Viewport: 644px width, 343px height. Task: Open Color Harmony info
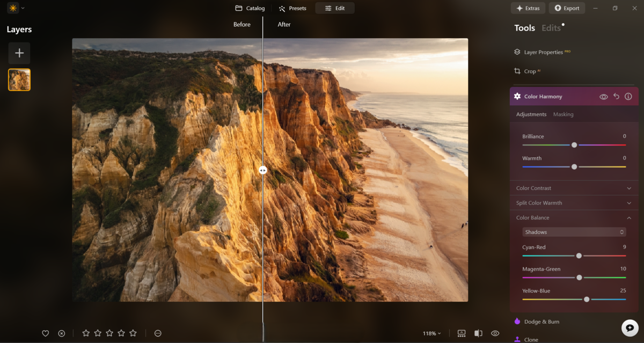click(628, 96)
